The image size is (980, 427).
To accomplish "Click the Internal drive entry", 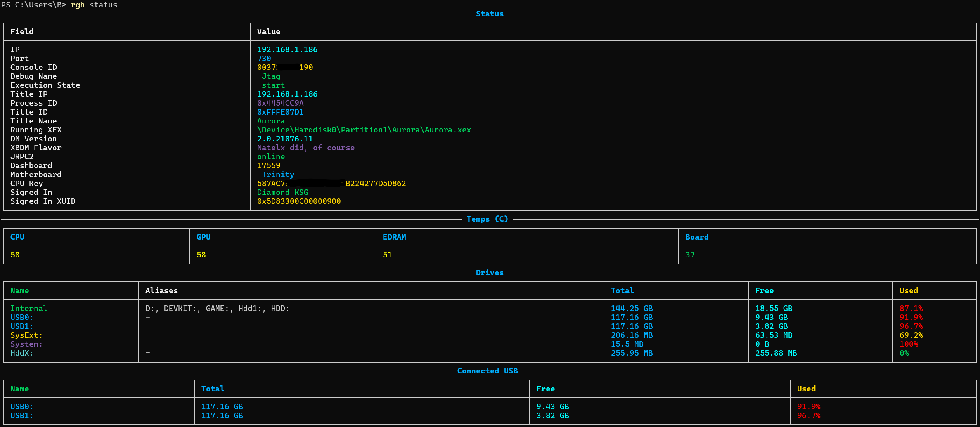I will point(29,308).
